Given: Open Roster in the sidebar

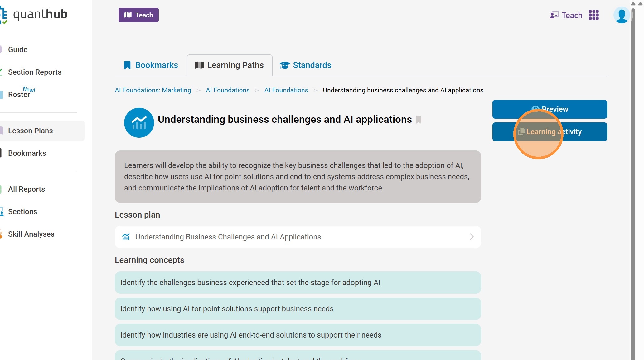Looking at the screenshot, I should (x=19, y=95).
